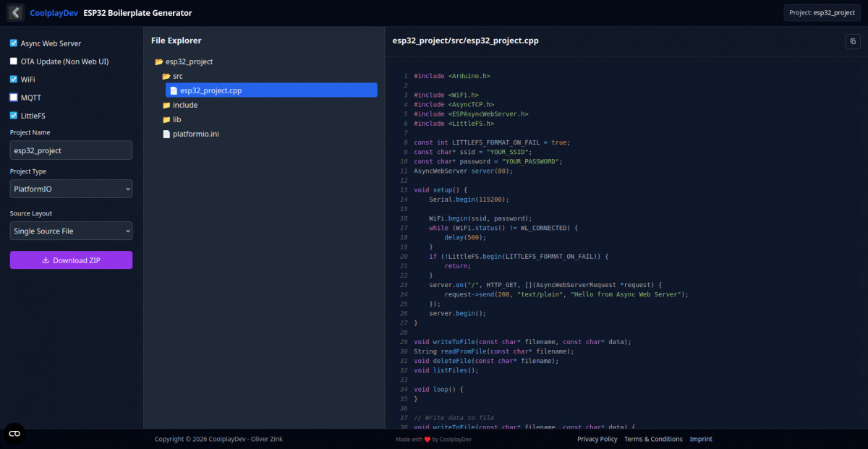This screenshot has width=868, height=449.
Task: Click the CoolplayDev back-arrow logo icon
Action: [x=15, y=13]
